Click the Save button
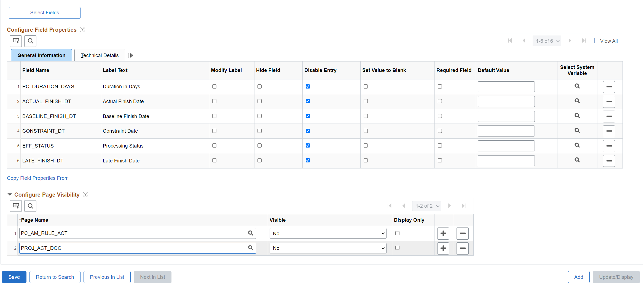644x289 pixels. (14, 277)
